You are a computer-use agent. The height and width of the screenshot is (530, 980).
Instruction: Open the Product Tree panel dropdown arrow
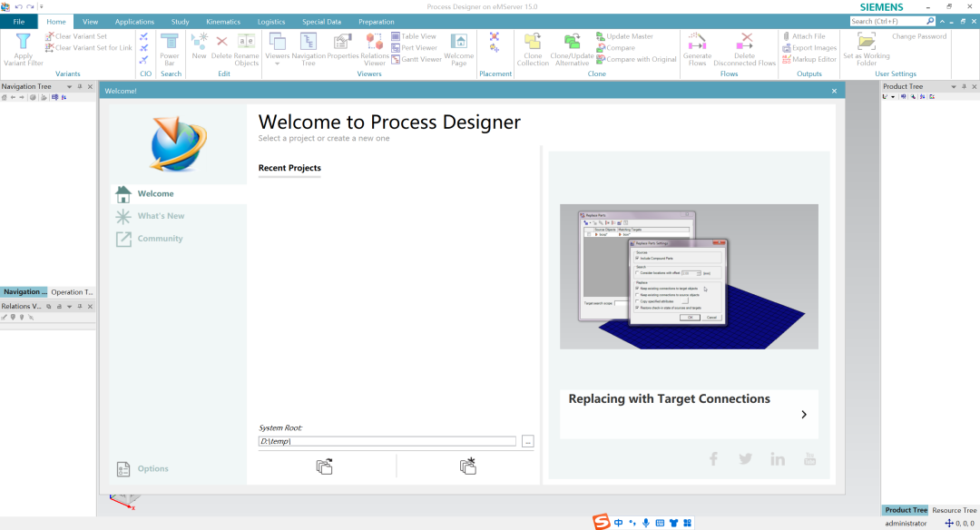coord(954,87)
